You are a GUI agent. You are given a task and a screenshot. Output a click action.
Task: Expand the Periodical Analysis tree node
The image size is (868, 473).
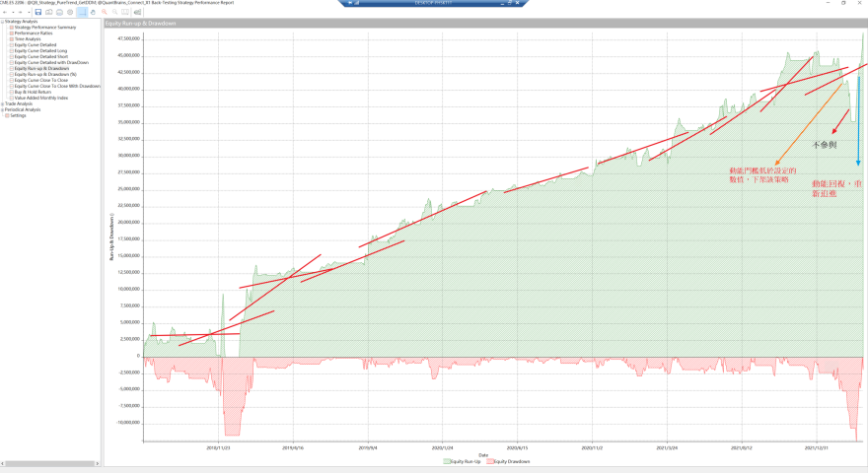[x=3, y=109]
